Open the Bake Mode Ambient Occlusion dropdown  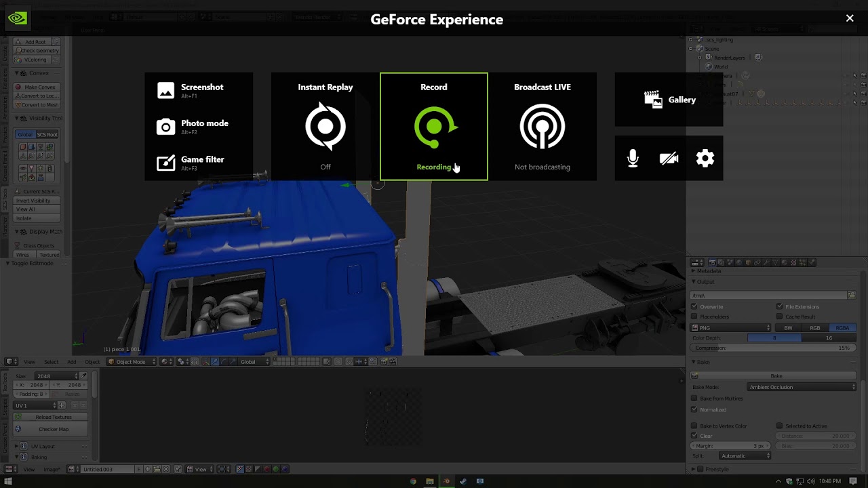point(802,387)
